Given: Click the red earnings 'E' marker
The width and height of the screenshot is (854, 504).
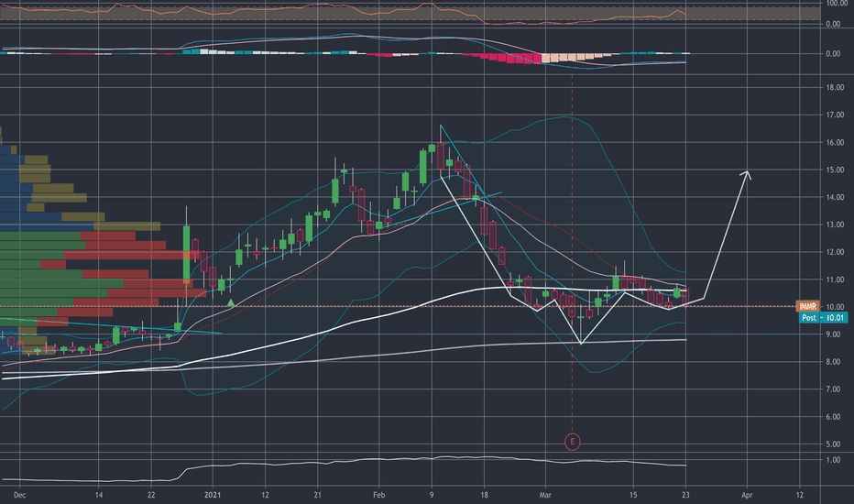Looking at the screenshot, I should pos(572,442).
